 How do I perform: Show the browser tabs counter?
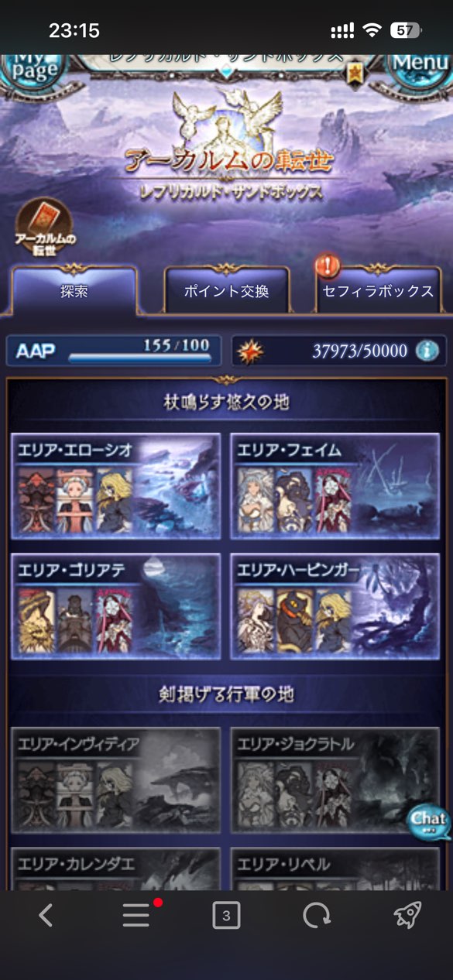coord(226,916)
